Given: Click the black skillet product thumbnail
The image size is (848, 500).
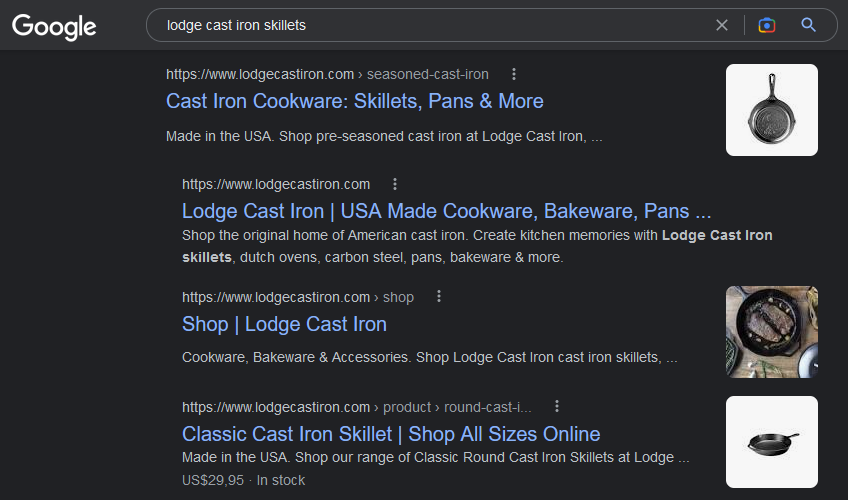Looking at the screenshot, I should coord(771,442).
